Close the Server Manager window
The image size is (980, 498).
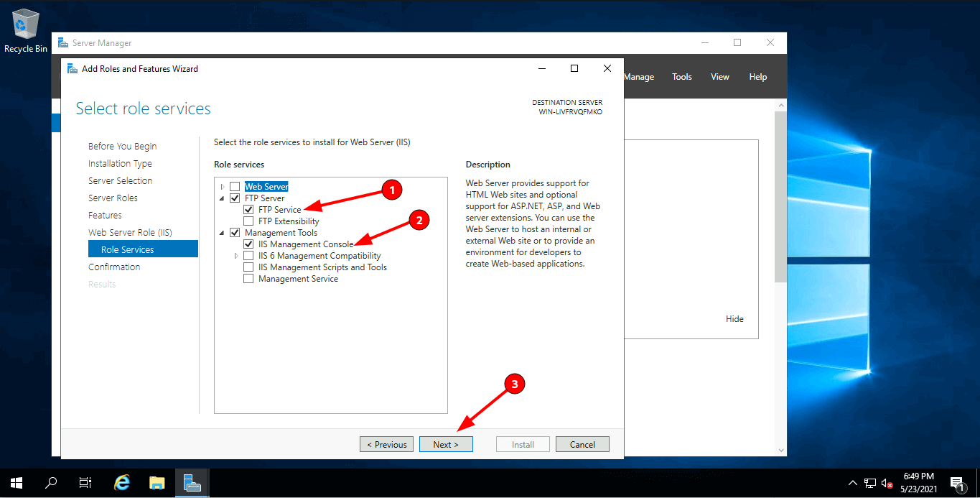click(770, 42)
